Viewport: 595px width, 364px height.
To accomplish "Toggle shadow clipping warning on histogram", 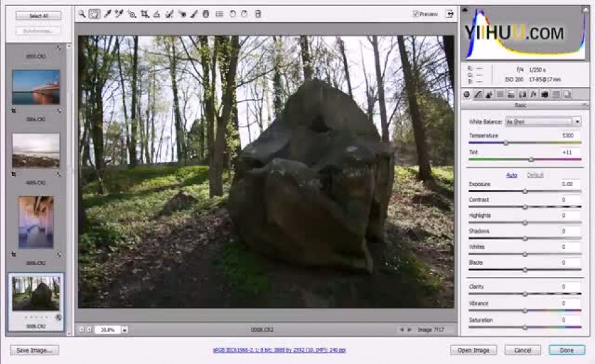I will (465, 10).
